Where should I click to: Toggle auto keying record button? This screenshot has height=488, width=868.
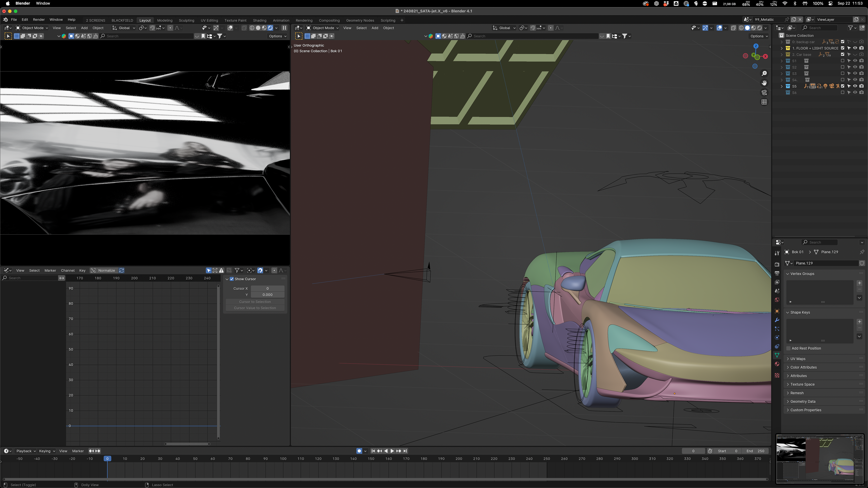(x=359, y=451)
